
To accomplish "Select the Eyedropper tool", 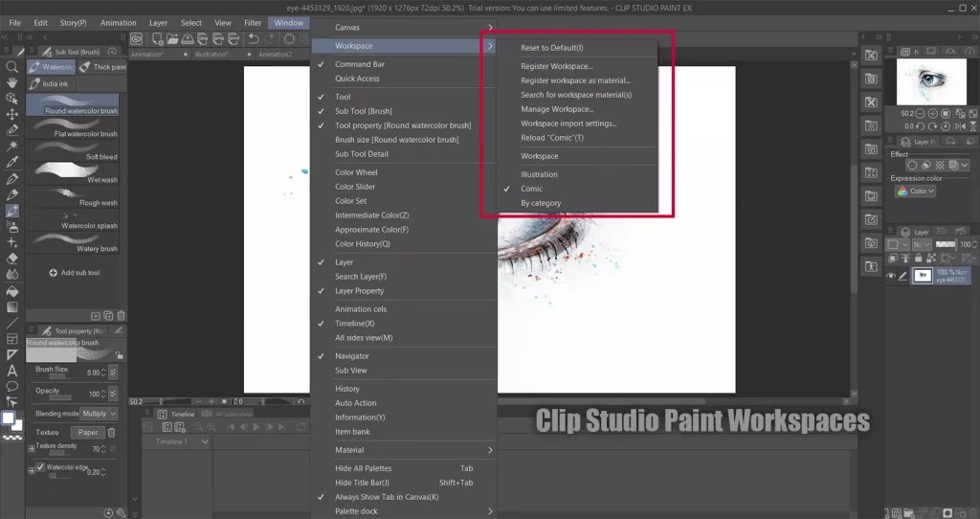I will [11, 162].
